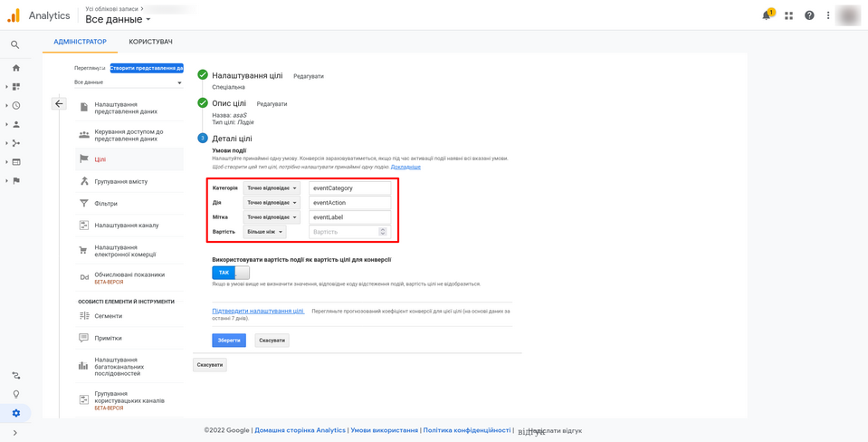Open the Google apps grid icon

(x=788, y=15)
